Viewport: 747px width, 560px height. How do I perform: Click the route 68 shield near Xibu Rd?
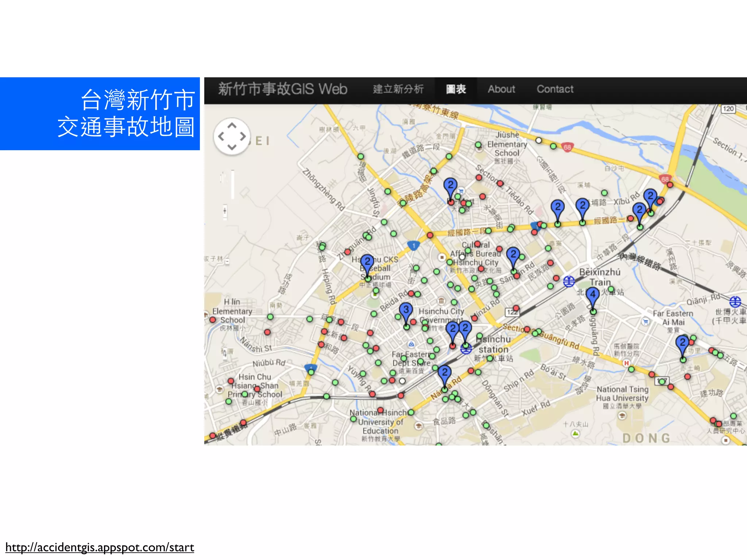coord(665,179)
